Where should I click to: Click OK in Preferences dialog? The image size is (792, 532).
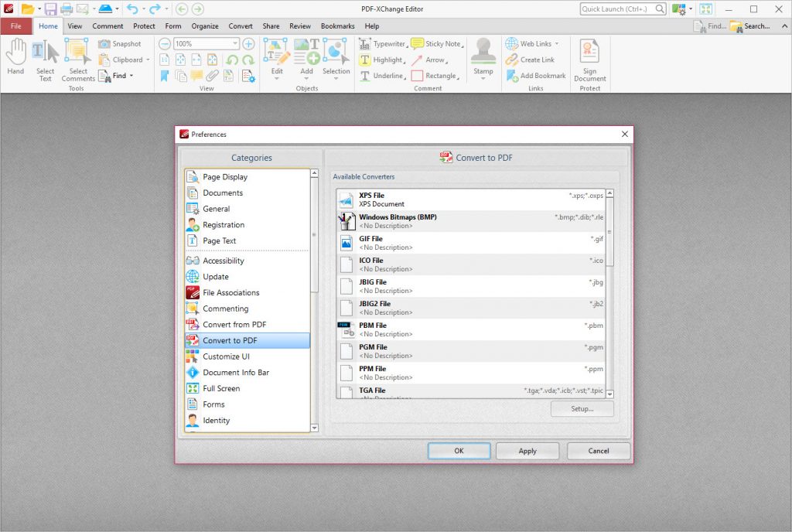pos(459,451)
